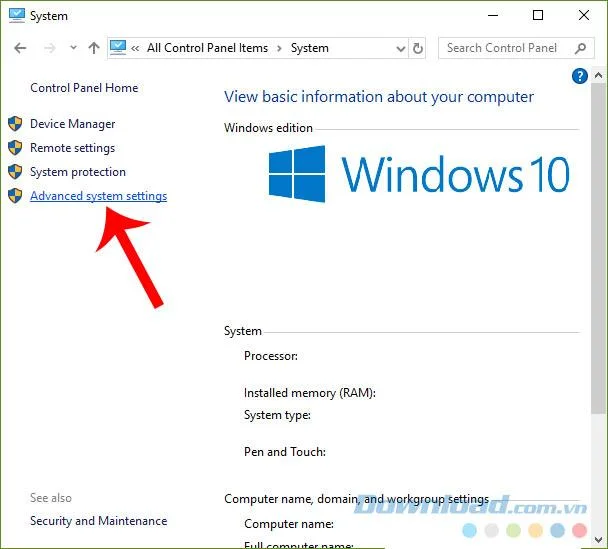Maximize the System window
Image resolution: width=608 pixels, height=549 pixels.
[x=538, y=16]
